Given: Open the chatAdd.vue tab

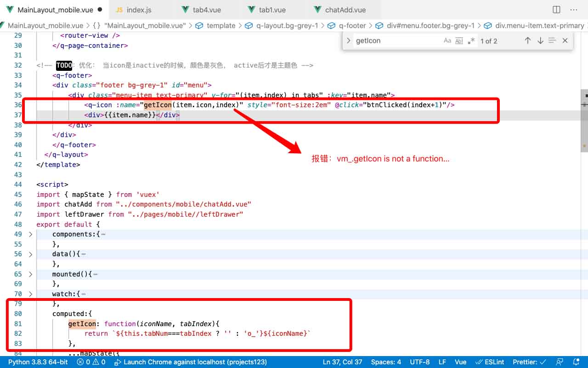Looking at the screenshot, I should tap(345, 10).
